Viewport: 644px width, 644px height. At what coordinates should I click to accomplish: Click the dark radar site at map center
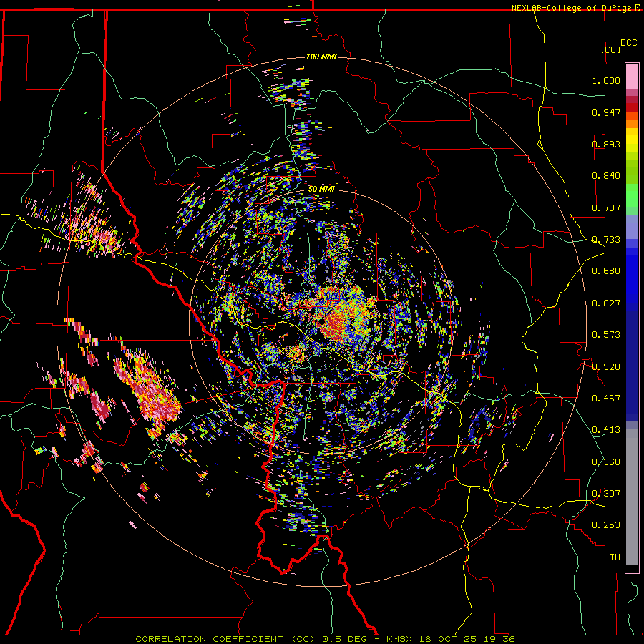(321, 321)
